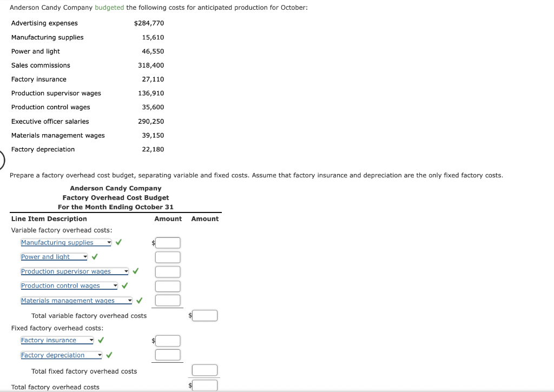Screen dimensions: 554x392
Task: Click the Total factory overhead costs field
Action: pos(205,386)
